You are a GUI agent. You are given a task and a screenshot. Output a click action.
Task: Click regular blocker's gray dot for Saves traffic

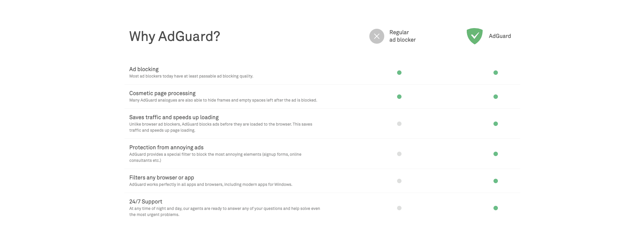click(x=399, y=124)
